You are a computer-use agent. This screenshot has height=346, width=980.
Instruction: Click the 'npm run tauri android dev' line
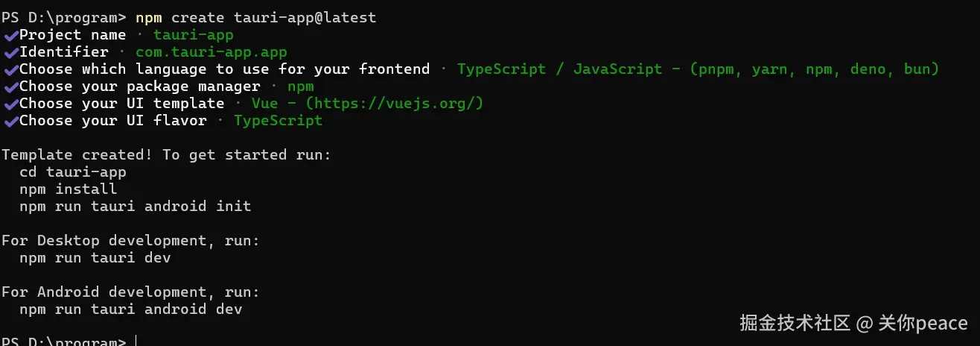point(130,309)
